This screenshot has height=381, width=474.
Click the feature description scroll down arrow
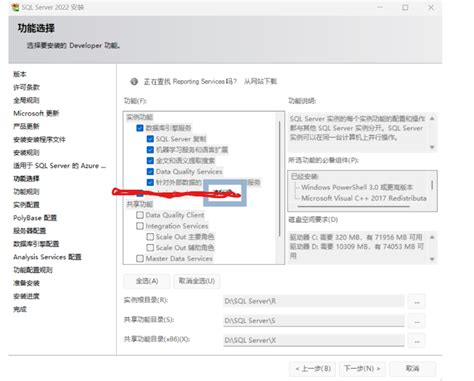[x=432, y=147]
